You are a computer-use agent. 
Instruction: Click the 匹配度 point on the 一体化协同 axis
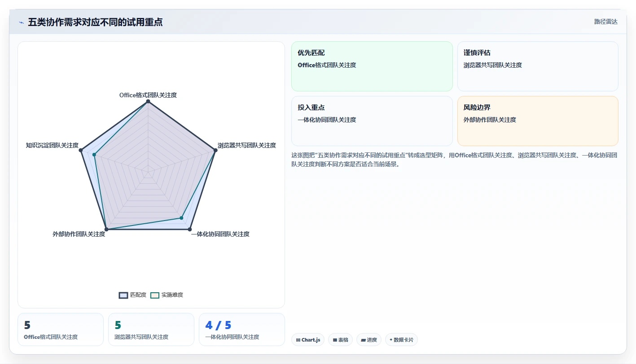click(x=190, y=229)
